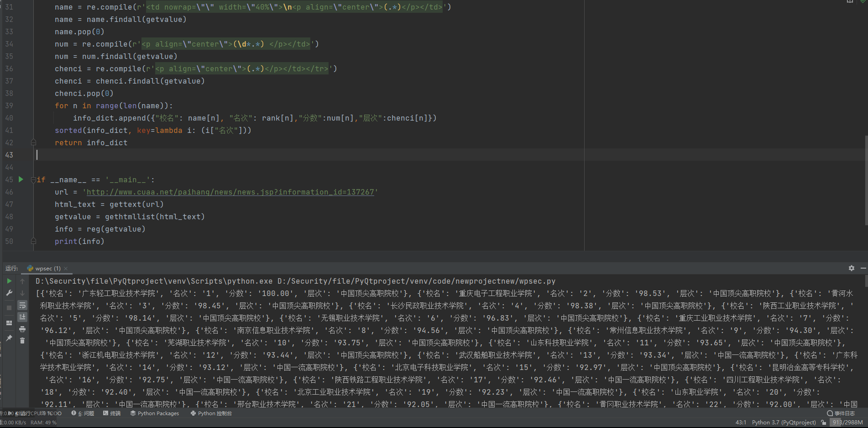
Task: Pin the run tab
Action: click(9, 338)
